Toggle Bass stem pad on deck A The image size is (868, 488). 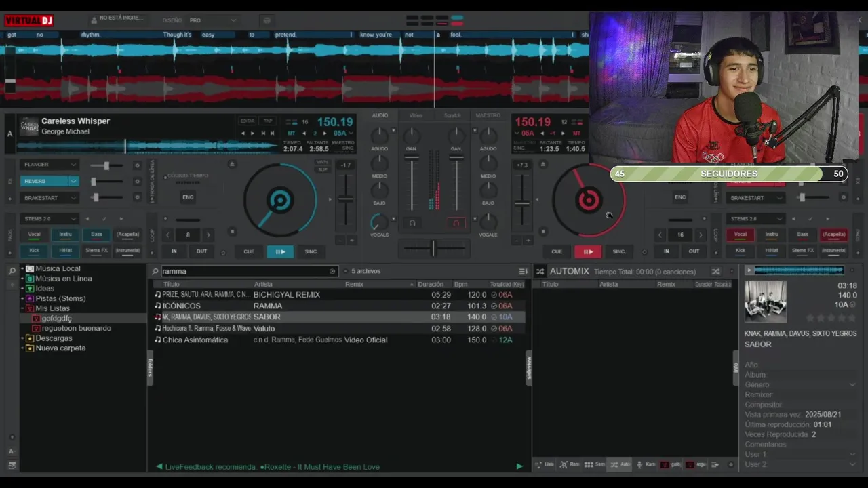pyautogui.click(x=96, y=235)
